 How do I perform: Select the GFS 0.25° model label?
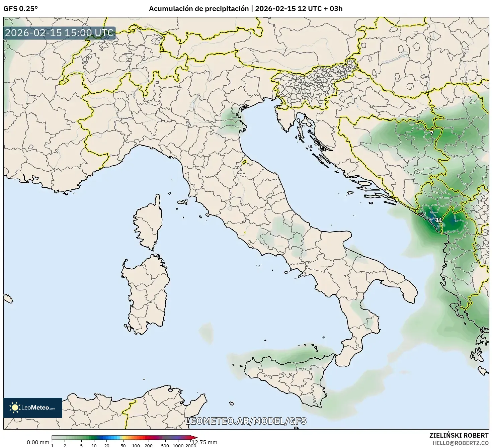[x=21, y=9]
